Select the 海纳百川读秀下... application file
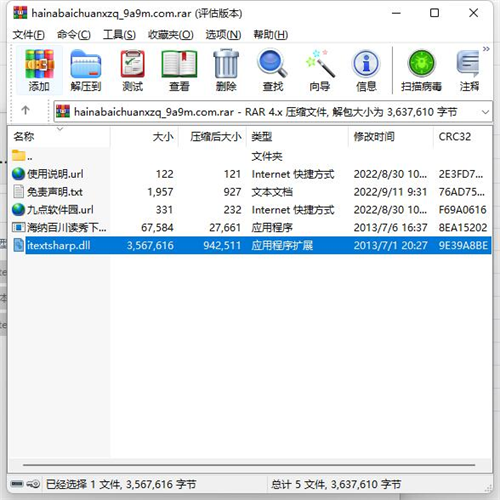500x500 pixels. click(x=250, y=227)
